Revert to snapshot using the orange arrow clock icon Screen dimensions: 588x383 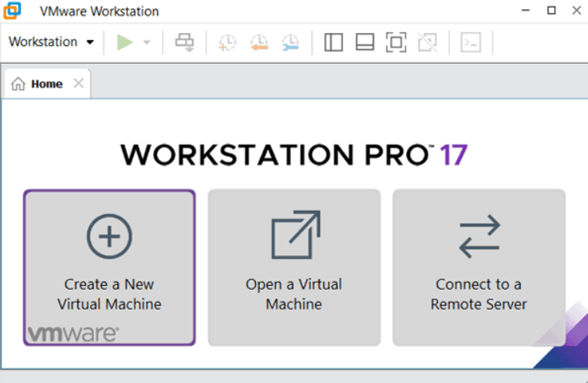click(x=259, y=42)
